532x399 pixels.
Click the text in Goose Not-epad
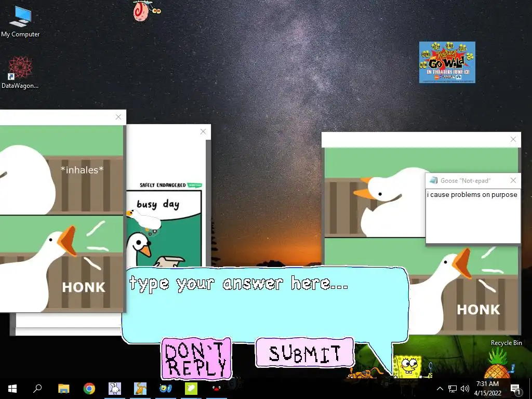click(472, 195)
